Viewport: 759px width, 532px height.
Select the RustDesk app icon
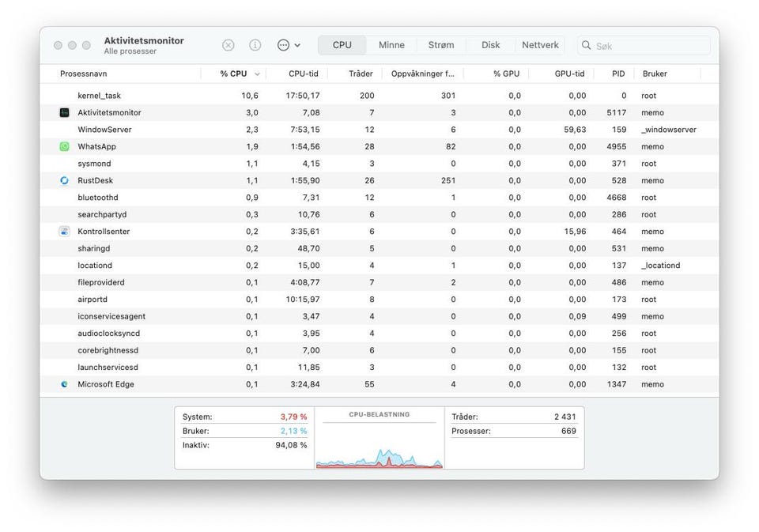[64, 180]
